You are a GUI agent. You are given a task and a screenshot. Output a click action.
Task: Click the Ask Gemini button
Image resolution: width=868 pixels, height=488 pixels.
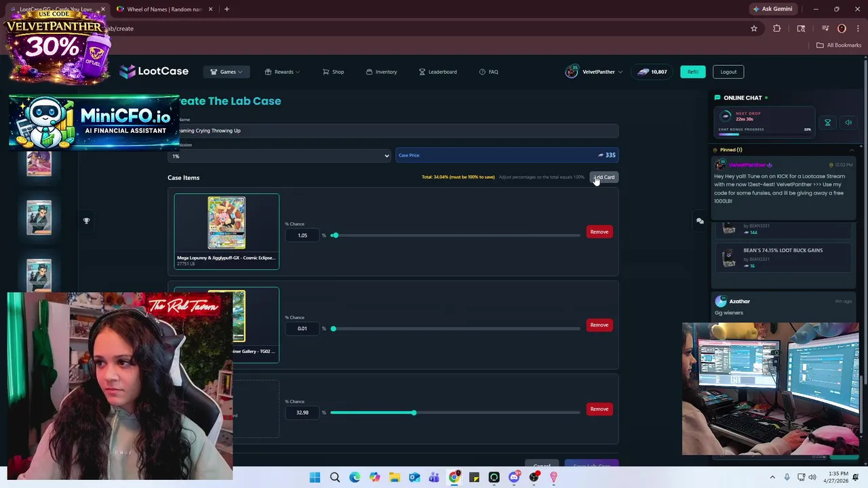click(x=772, y=9)
